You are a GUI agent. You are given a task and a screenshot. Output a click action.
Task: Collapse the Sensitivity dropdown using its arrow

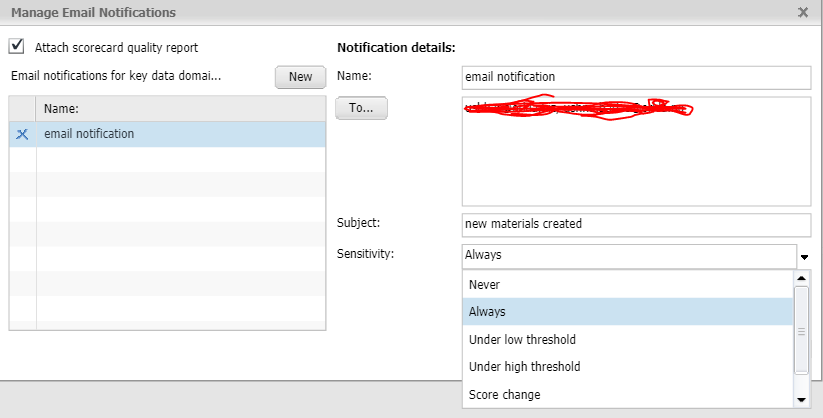click(804, 256)
